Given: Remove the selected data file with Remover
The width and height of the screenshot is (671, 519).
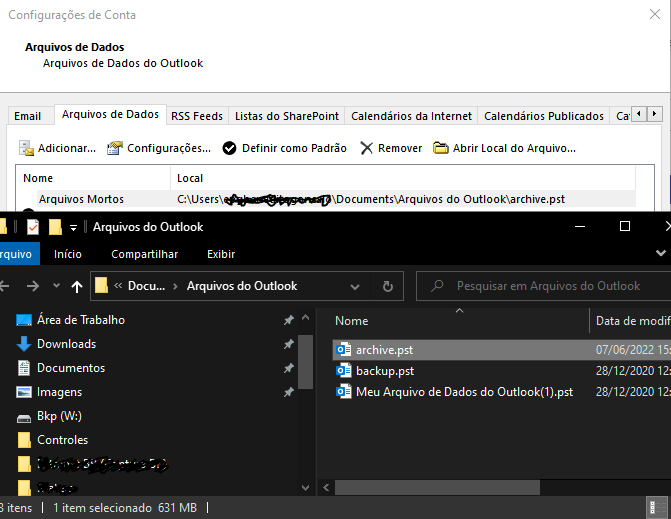Looking at the screenshot, I should point(391,148).
